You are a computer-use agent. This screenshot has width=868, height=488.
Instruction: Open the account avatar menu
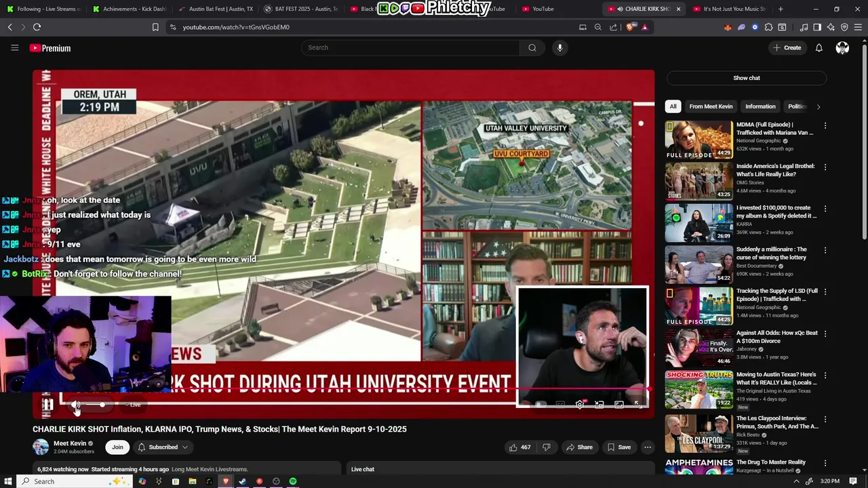tap(842, 47)
